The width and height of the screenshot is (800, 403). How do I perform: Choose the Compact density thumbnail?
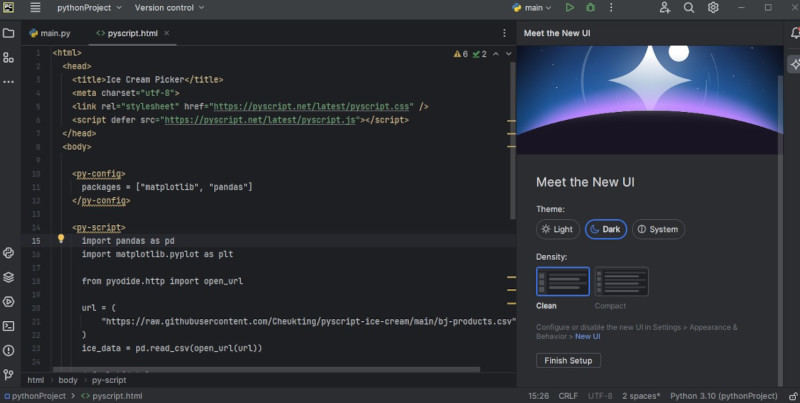(x=621, y=281)
